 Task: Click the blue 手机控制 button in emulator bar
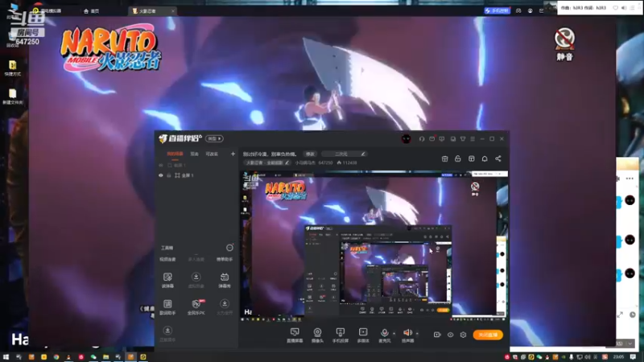(497, 10)
